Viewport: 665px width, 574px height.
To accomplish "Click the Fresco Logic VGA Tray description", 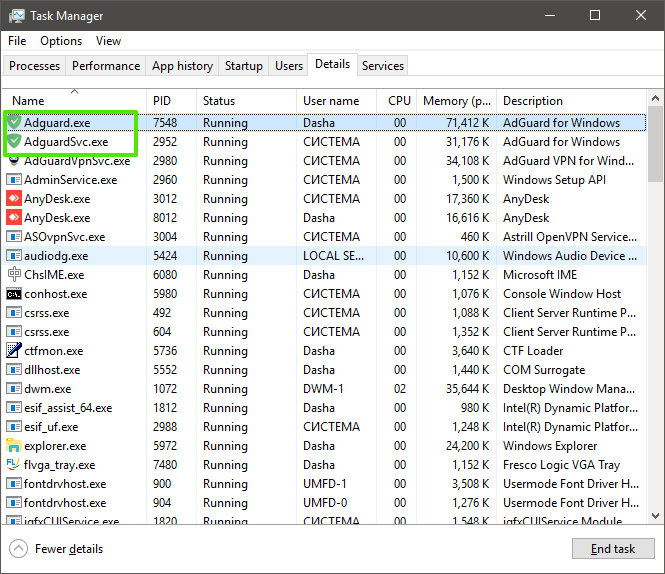I will [x=562, y=465].
